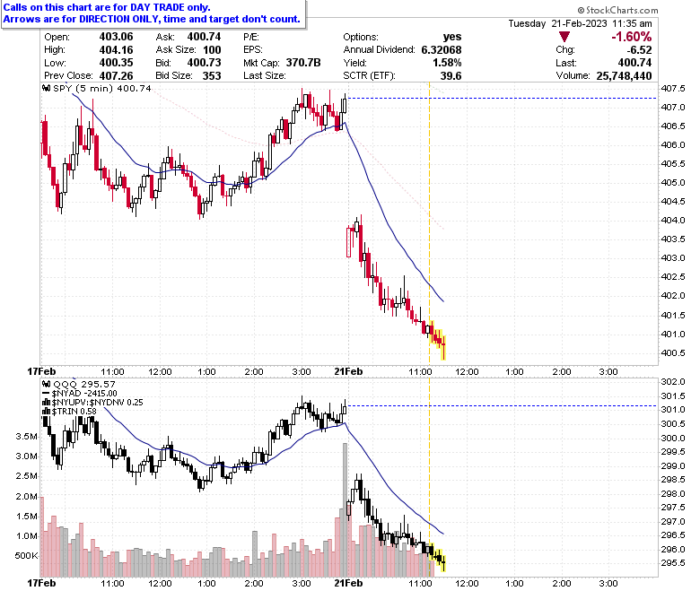Click the tallest gray volume bar at 21Feb open
The width and height of the screenshot is (700, 591).
pos(345,509)
